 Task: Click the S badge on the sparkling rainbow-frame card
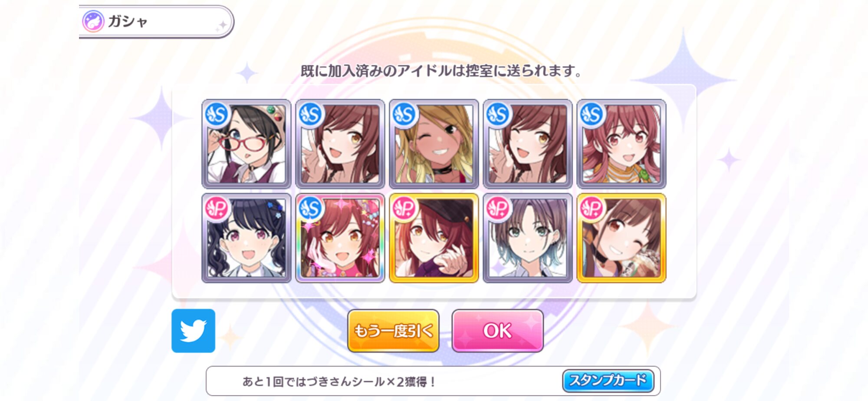point(310,209)
